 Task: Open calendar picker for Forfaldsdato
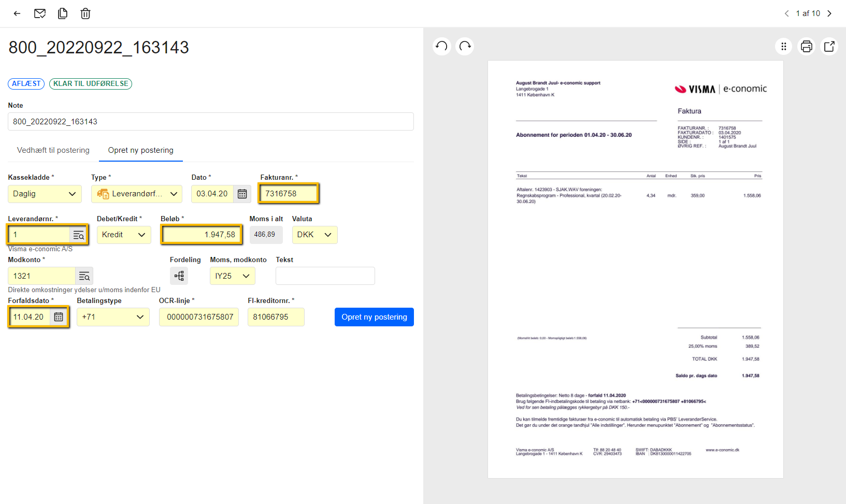(x=59, y=316)
